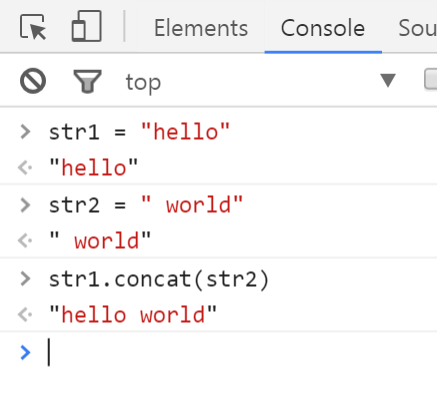437x395 pixels.
Task: Click the "hello world" output result
Action: pos(133,315)
